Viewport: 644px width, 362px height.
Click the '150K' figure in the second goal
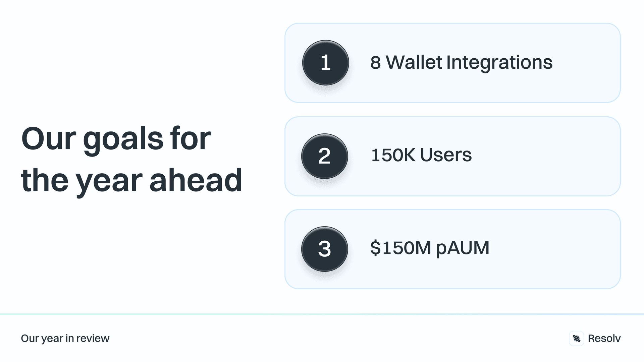click(x=393, y=155)
